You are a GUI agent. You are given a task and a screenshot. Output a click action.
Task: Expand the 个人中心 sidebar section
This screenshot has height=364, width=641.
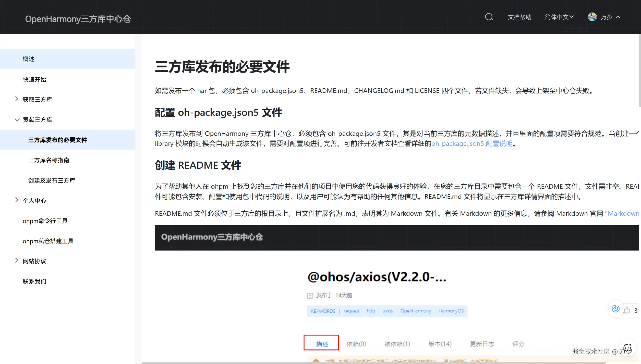[x=17, y=200]
